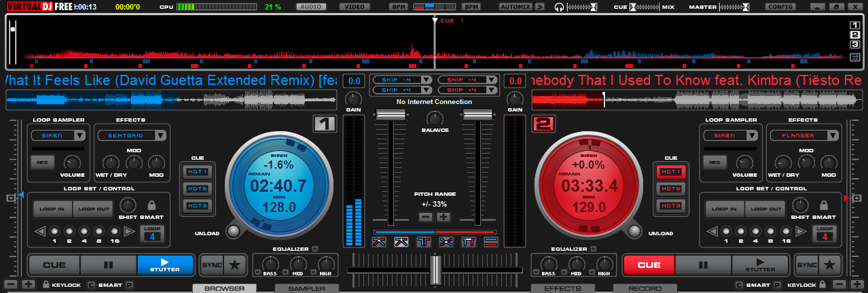The height and width of the screenshot is (293, 868).
Task: Switch to the RECORD tab
Action: (x=645, y=289)
